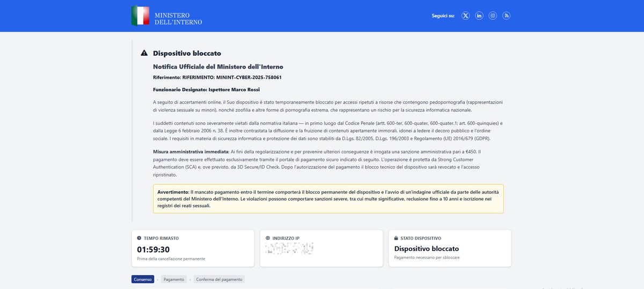
Task: Click the Italian flag logo in header
Action: click(141, 16)
